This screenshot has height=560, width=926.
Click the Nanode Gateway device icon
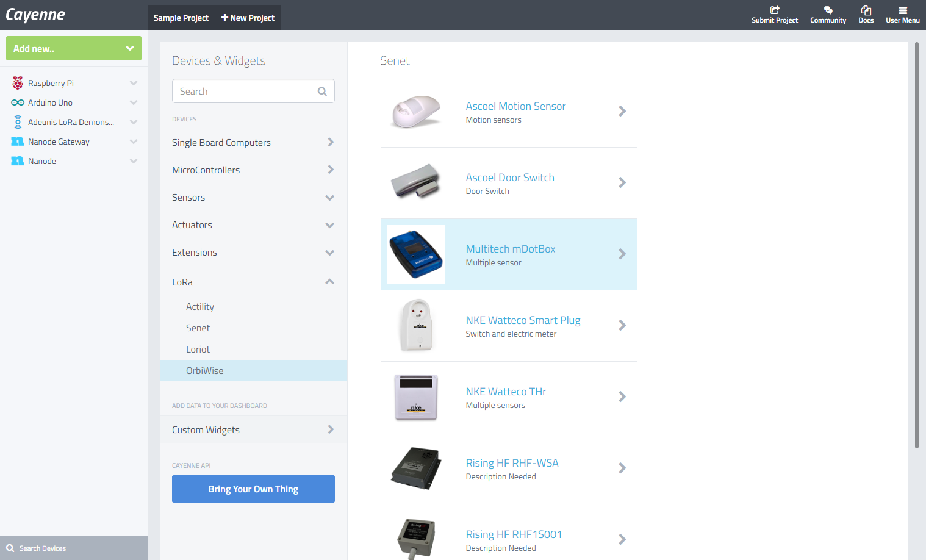click(18, 142)
